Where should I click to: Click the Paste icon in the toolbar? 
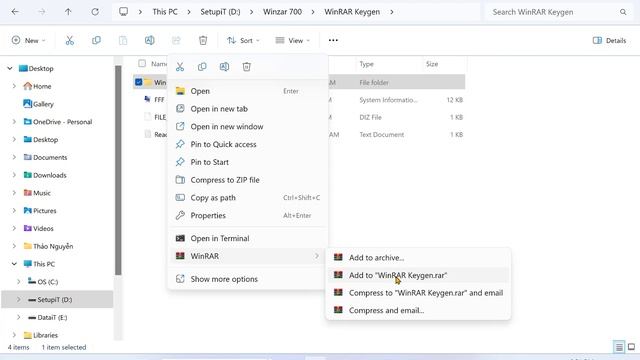(x=123, y=40)
